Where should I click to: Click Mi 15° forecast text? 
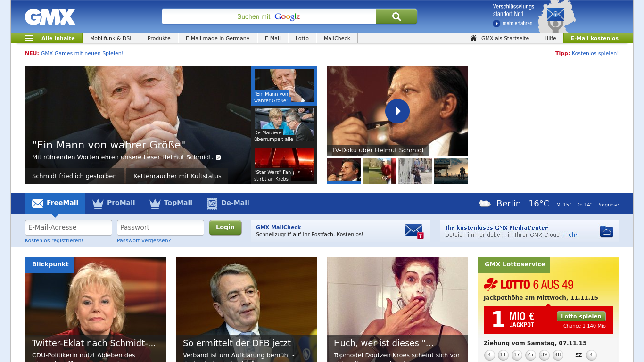pyautogui.click(x=564, y=205)
